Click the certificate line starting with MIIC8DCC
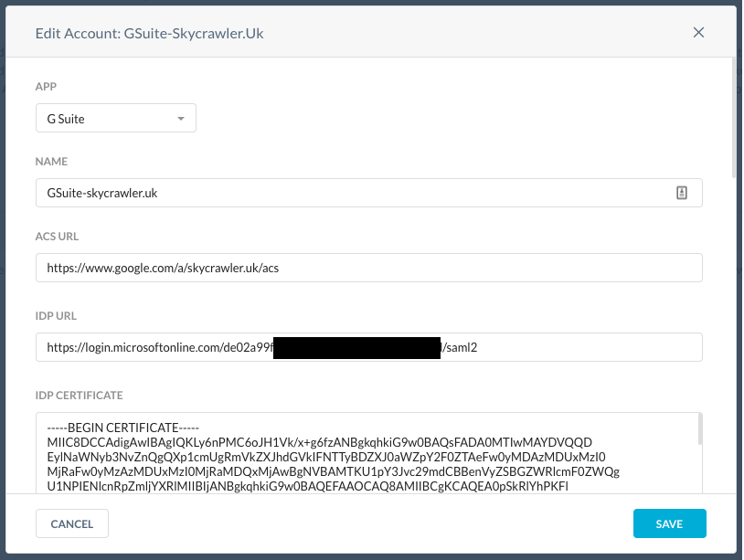 319,442
